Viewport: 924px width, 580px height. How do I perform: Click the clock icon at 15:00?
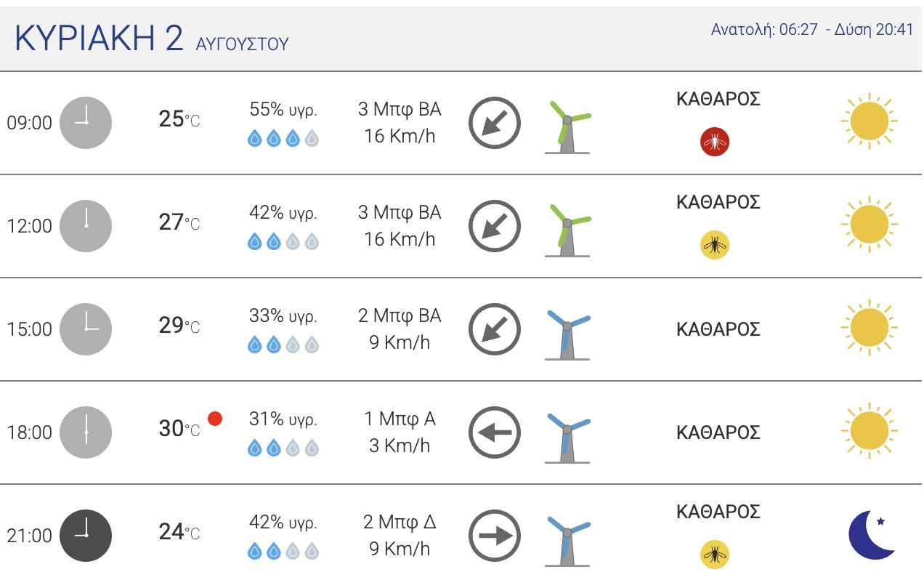point(86,329)
